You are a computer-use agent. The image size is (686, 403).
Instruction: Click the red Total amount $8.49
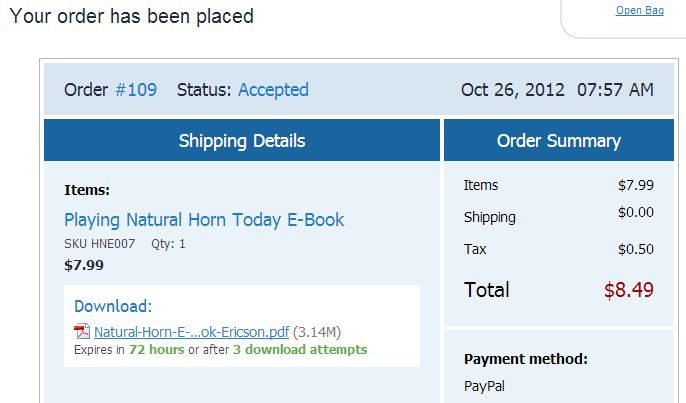tap(629, 290)
